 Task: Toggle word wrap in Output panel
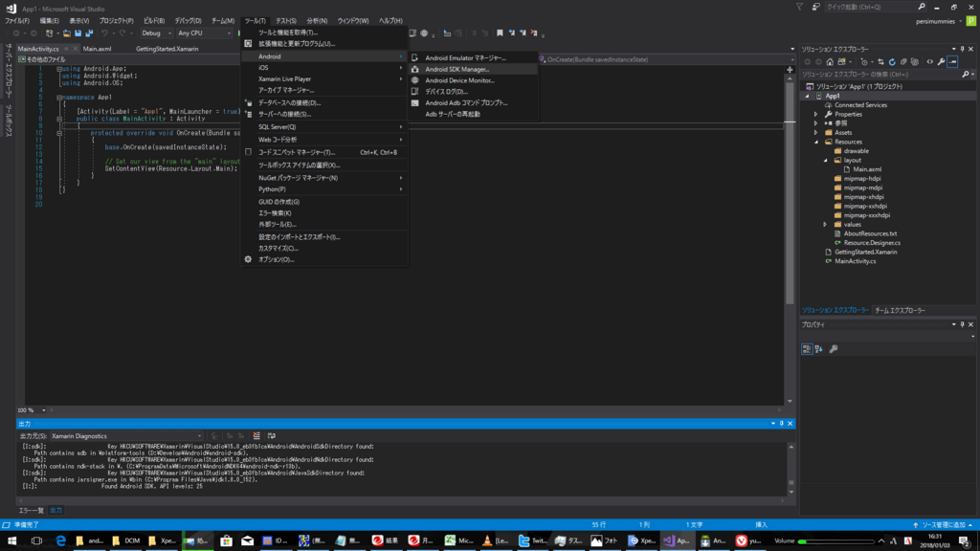[271, 436]
